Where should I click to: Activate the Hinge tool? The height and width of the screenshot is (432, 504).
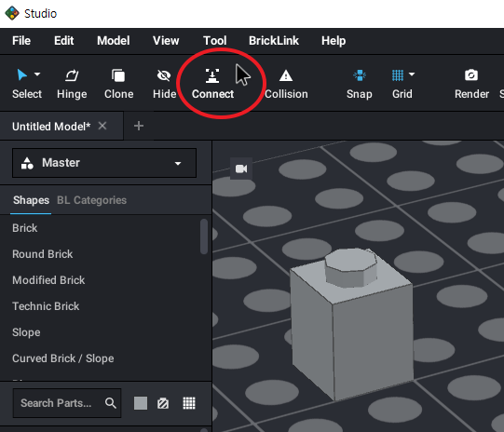(72, 84)
